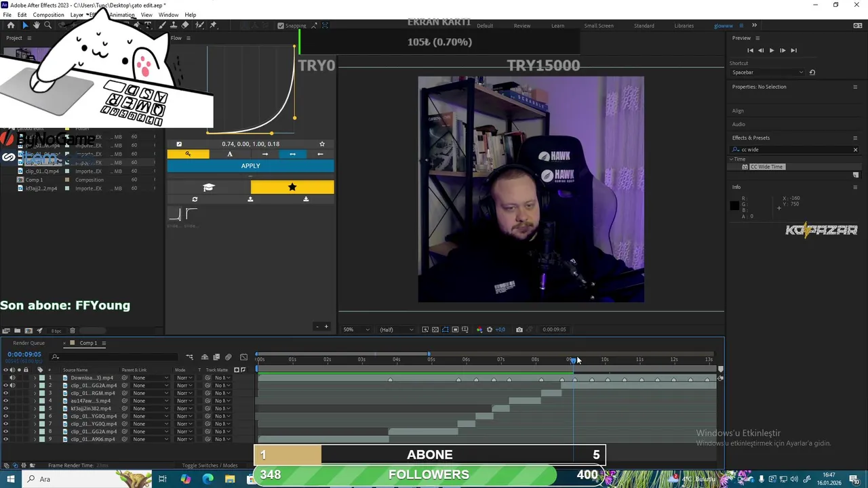Hide layer 2 clip_01...GG2A.mp4 video
The width and height of the screenshot is (868, 488).
5,386
